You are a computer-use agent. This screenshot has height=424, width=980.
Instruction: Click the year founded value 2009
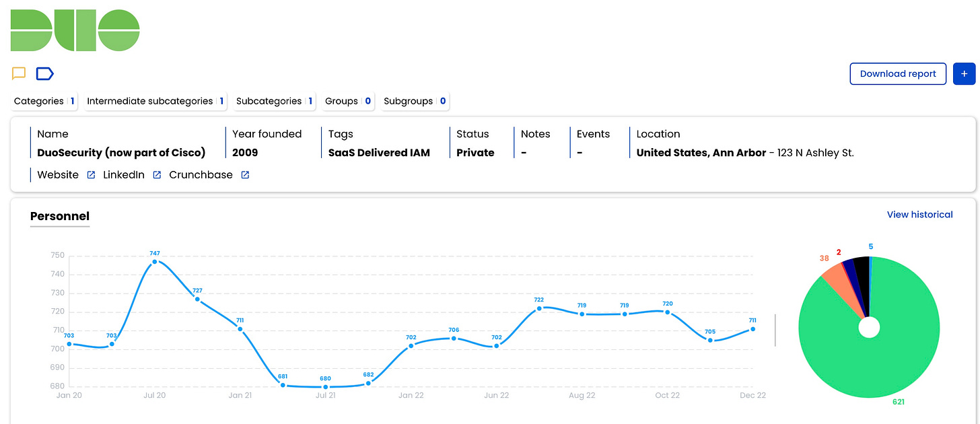point(245,153)
